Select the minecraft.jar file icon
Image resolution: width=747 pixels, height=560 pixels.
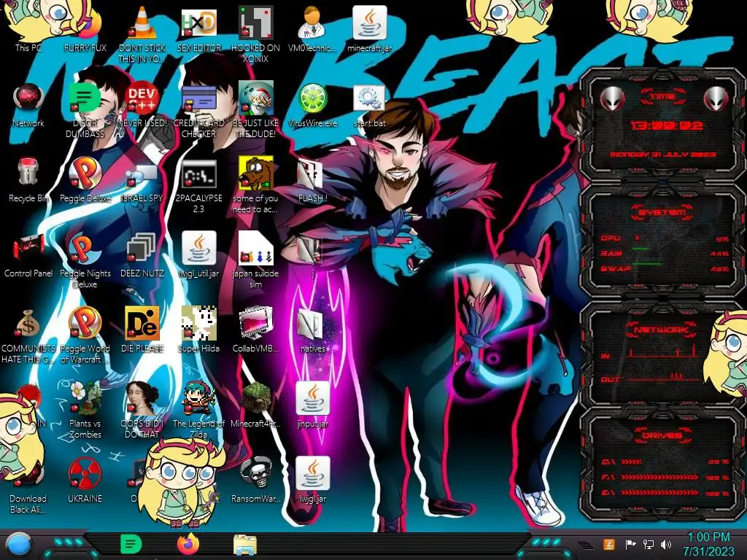[369, 28]
